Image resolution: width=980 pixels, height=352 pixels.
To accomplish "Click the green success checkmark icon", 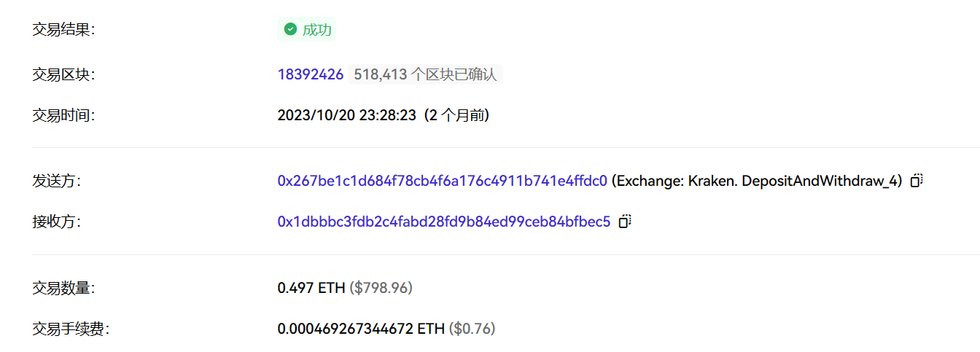I will [x=290, y=29].
